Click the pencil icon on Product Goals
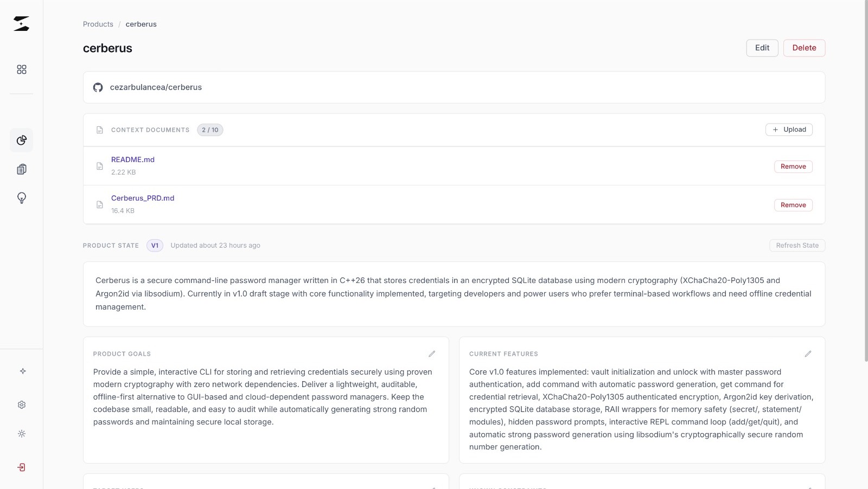The height and width of the screenshot is (489, 868). point(432,353)
